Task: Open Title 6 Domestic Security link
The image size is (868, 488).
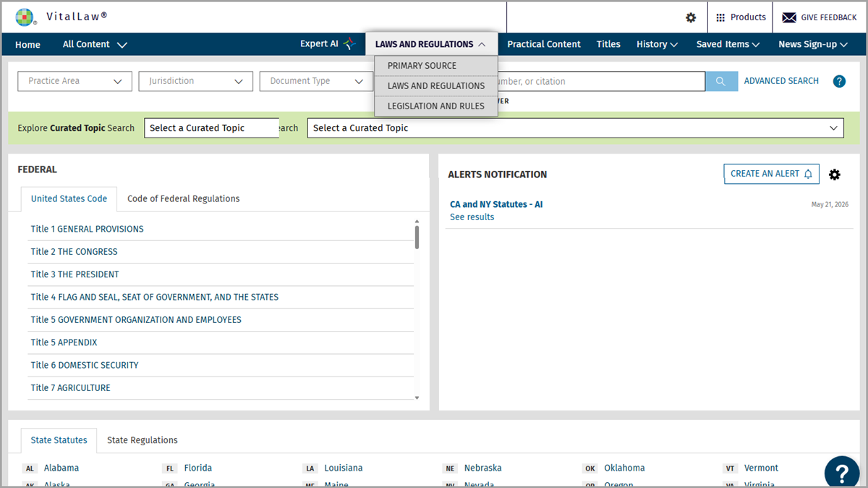Action: pos(85,365)
